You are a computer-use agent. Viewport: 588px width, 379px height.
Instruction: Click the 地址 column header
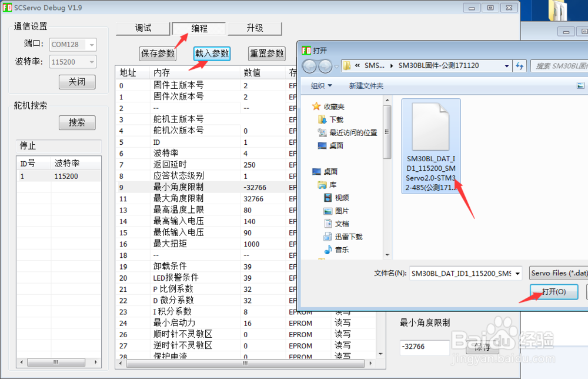click(x=133, y=72)
